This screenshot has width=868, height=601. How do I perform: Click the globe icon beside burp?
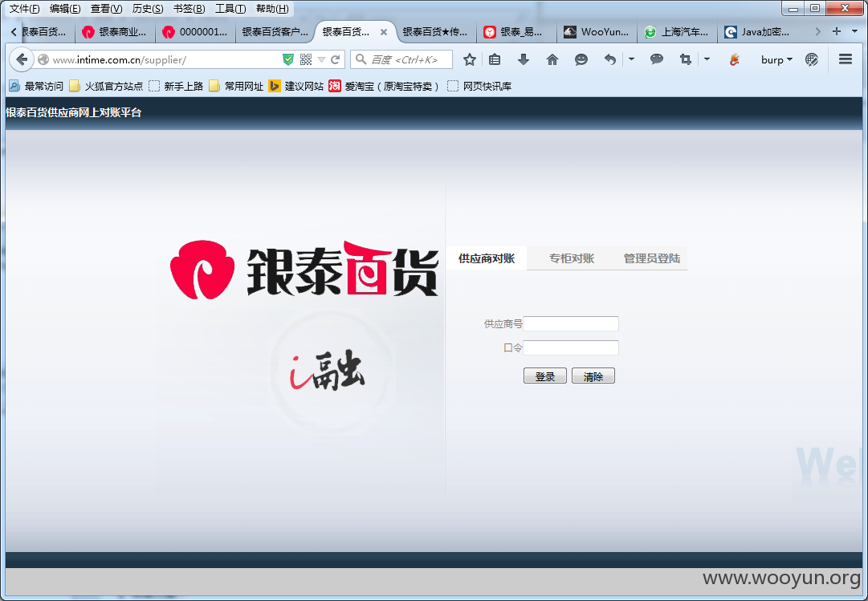tap(812, 59)
